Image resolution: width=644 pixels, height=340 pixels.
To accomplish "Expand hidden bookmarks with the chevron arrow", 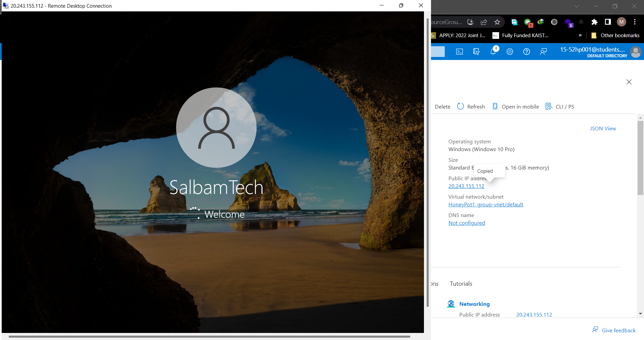I will (x=581, y=35).
